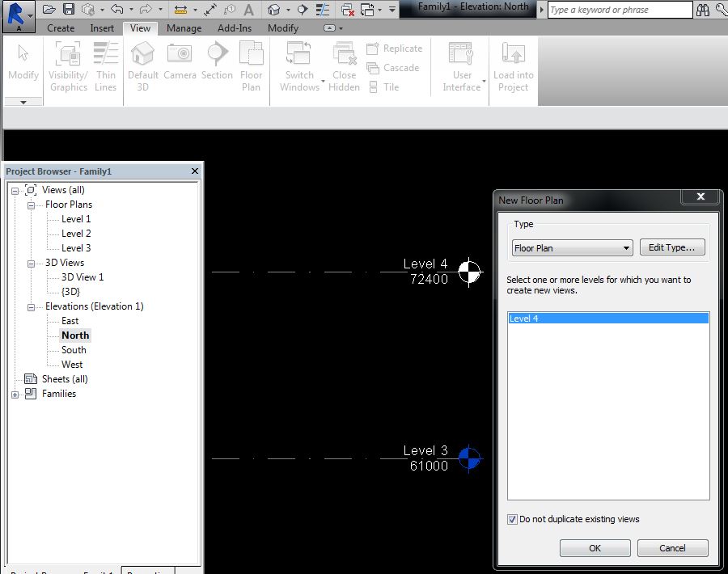Toggle 'Do not duplicate existing views' checkbox
This screenshot has height=574, width=728.
(x=512, y=519)
